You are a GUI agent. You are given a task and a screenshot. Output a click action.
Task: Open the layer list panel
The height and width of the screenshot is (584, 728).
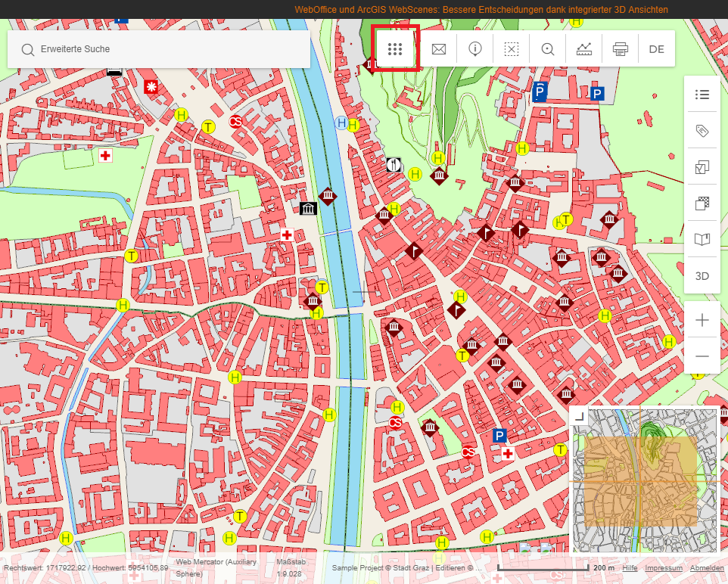[702, 95]
